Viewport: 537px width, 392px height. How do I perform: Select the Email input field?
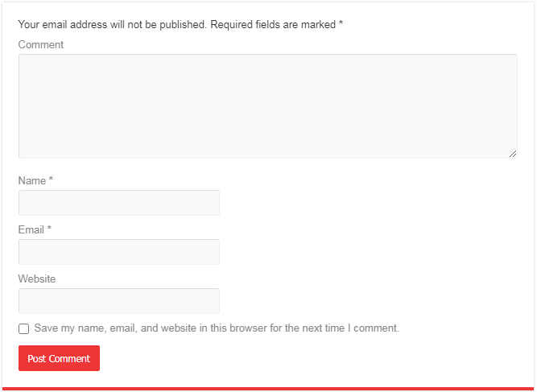[119, 252]
